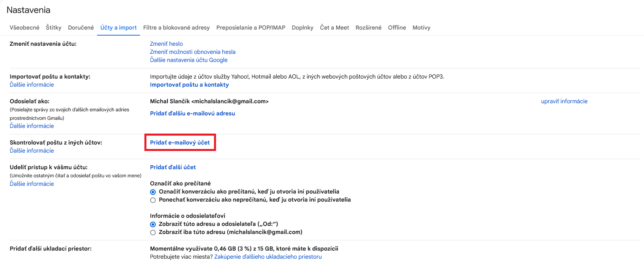
Task: Select Zobraziť túto adresu a odosielateľa option
Action: pos(153,224)
